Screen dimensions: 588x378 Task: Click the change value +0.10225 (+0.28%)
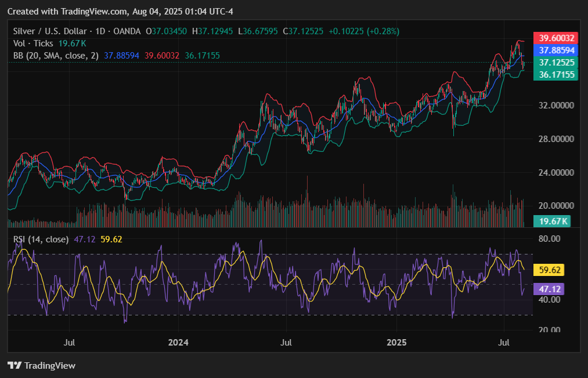pos(364,31)
